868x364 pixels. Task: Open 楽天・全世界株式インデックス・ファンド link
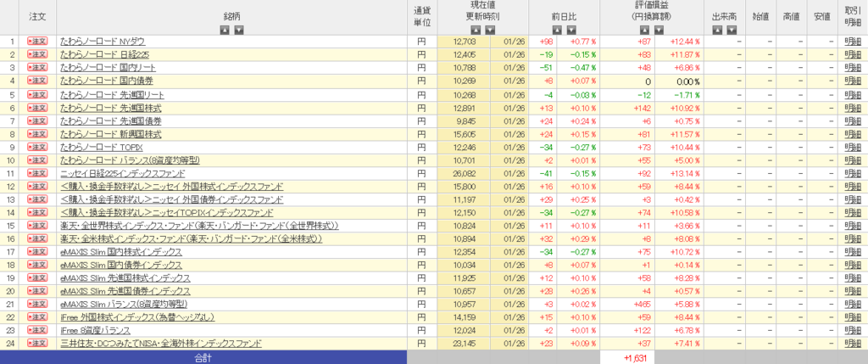199,226
